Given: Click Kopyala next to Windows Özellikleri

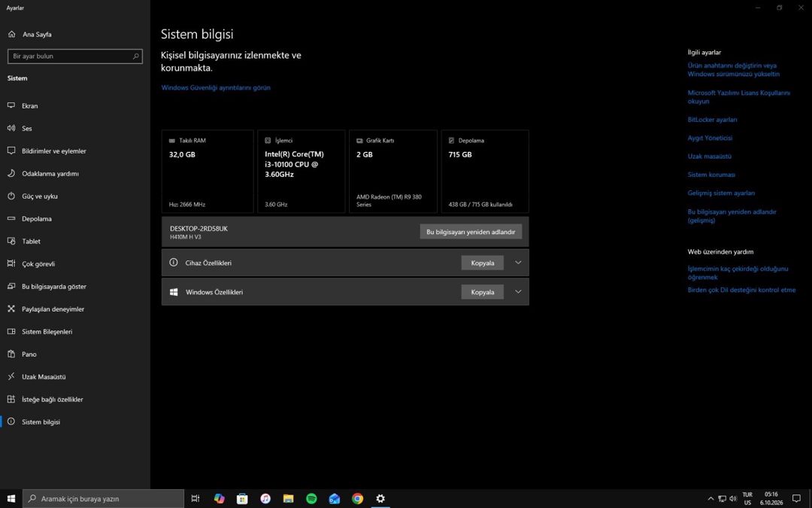Looking at the screenshot, I should (482, 292).
